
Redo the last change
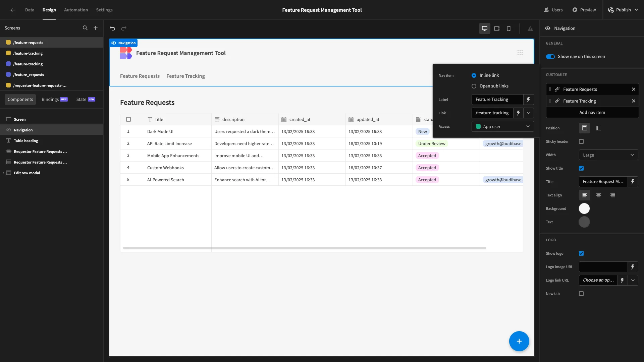124,28
